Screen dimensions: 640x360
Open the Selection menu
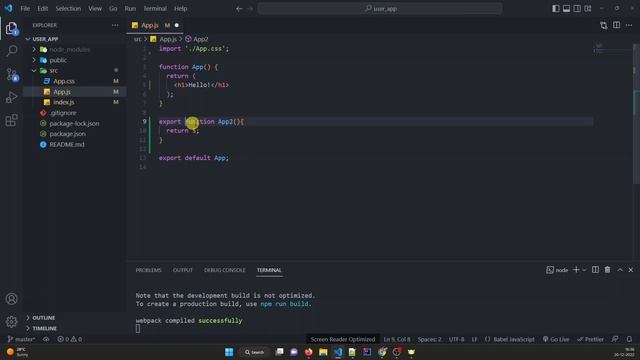coord(68,9)
